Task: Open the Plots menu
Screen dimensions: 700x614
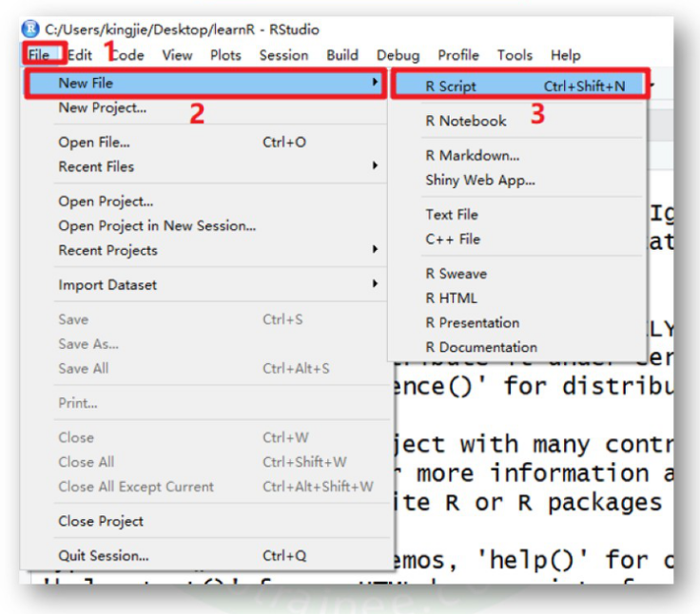Action: pyautogui.click(x=226, y=55)
